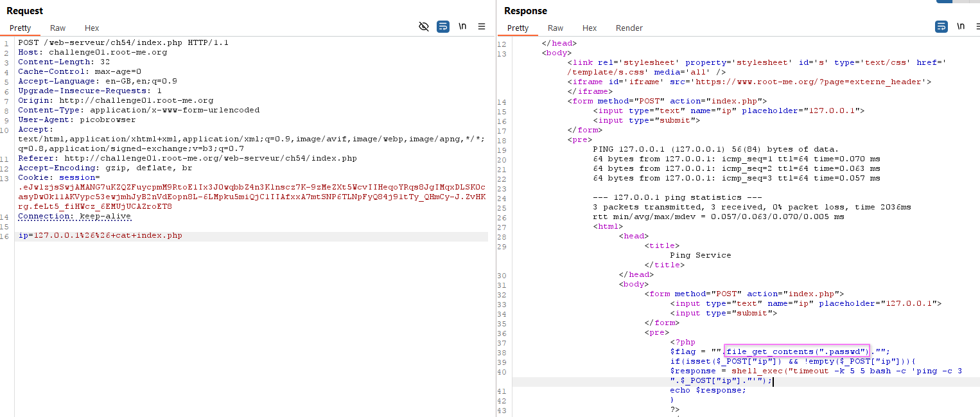The image size is (980, 417).
Task: Click the Request panel heading
Action: [x=24, y=11]
